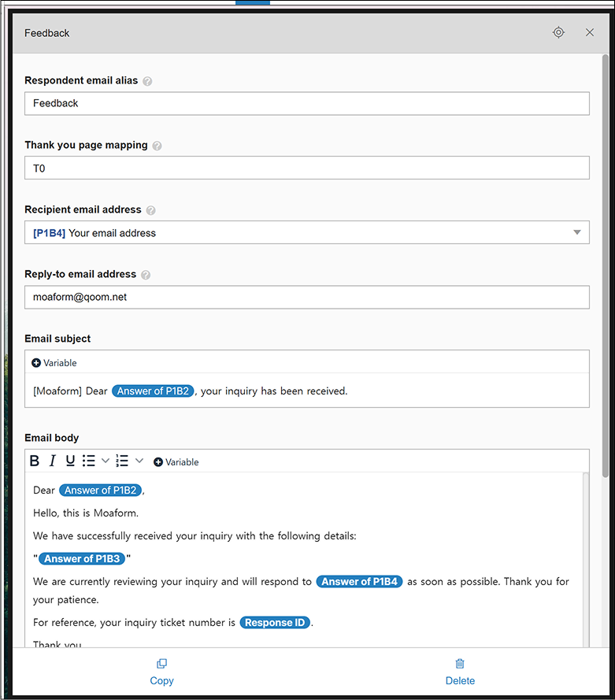Copy this Feedback email setting
The image size is (615, 700).
tap(161, 672)
